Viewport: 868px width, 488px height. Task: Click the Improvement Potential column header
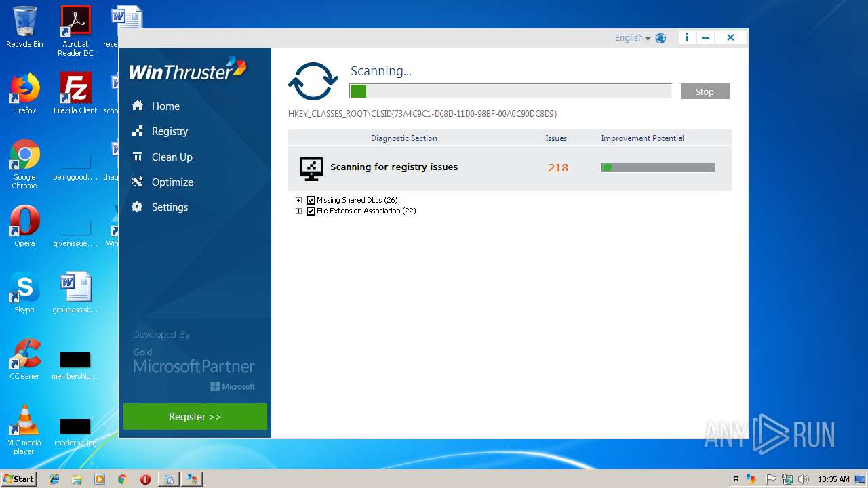pyautogui.click(x=642, y=138)
